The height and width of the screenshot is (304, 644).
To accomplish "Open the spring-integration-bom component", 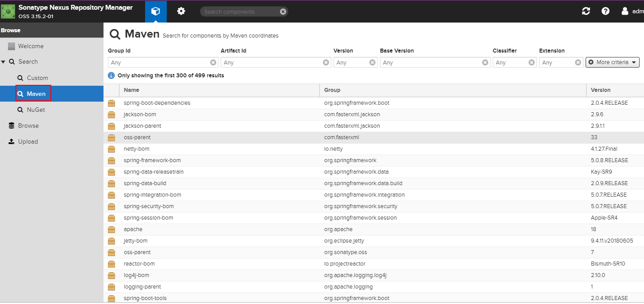I will [374, 195].
